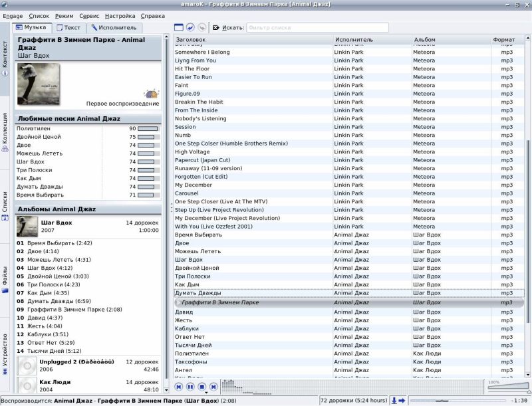Click the down-arrow icon in the status bar

[394, 401]
